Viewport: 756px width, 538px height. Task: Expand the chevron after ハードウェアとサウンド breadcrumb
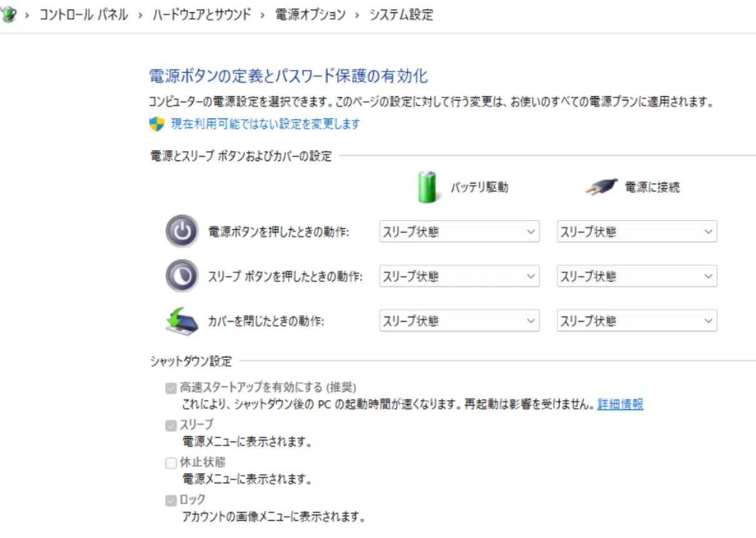(x=263, y=15)
